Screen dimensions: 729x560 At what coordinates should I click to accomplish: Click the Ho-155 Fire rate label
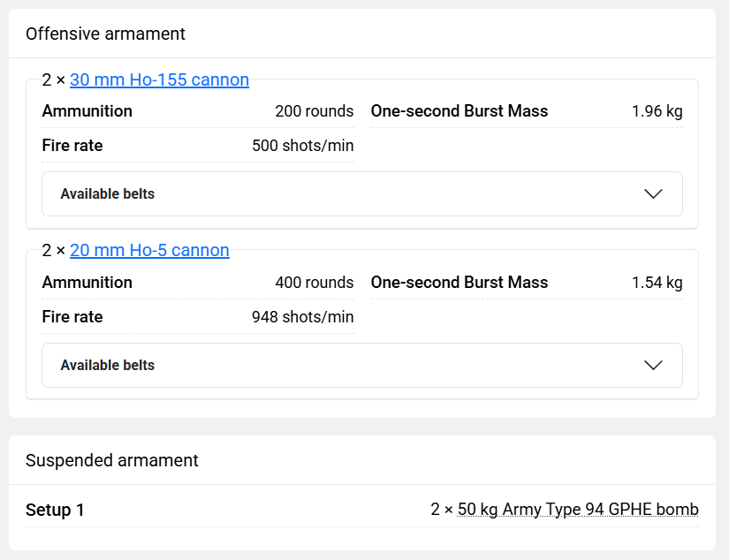72,146
